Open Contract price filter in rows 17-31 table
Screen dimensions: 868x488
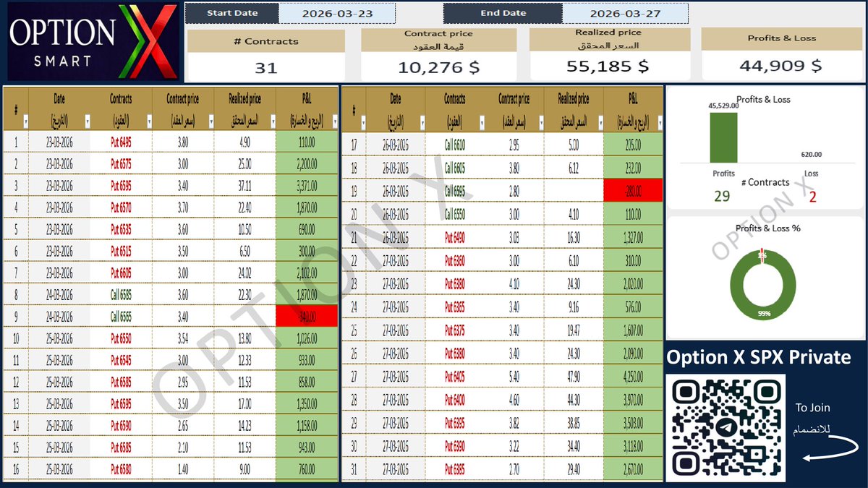(540, 124)
